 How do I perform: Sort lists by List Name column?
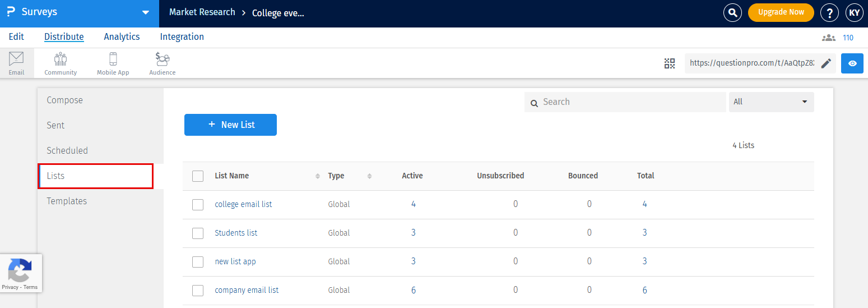click(231, 176)
